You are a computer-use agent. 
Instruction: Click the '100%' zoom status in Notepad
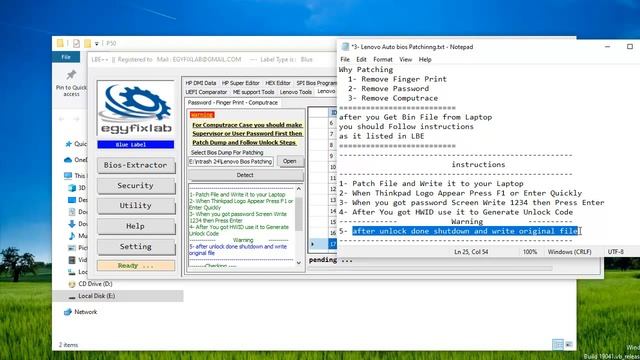tap(530, 252)
